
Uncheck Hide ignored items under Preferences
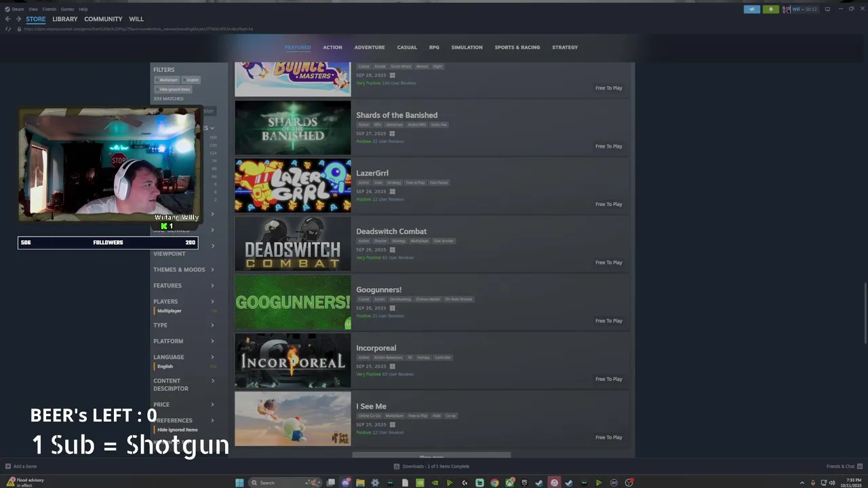click(177, 430)
